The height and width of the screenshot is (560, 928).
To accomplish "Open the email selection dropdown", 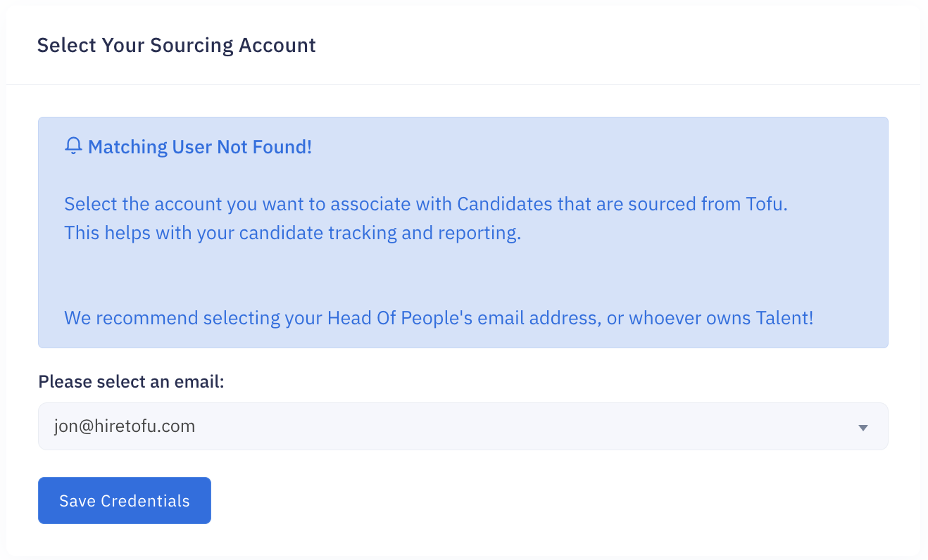I will [463, 426].
